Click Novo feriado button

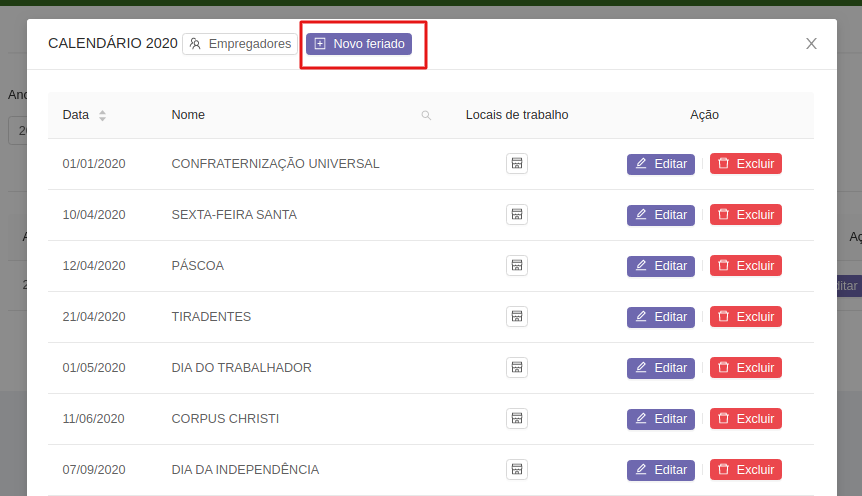(x=359, y=44)
